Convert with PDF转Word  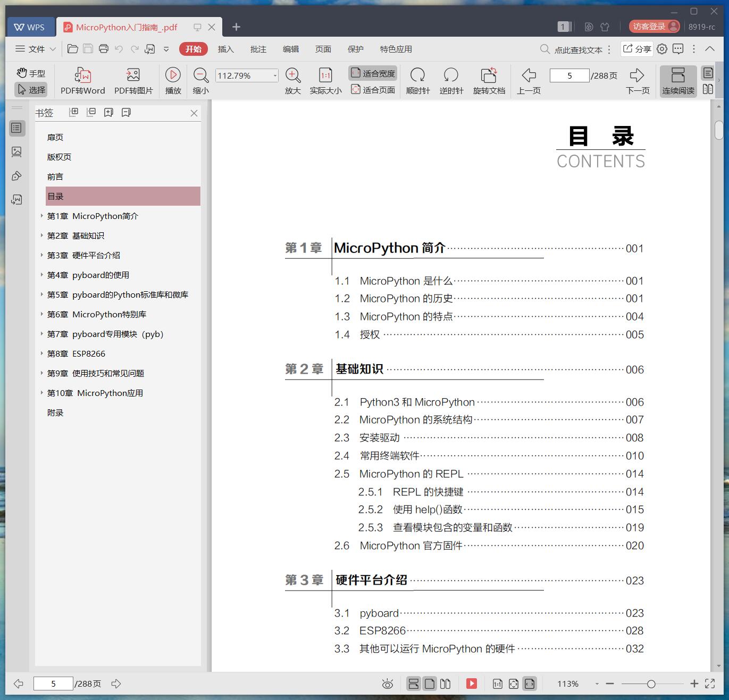point(83,81)
